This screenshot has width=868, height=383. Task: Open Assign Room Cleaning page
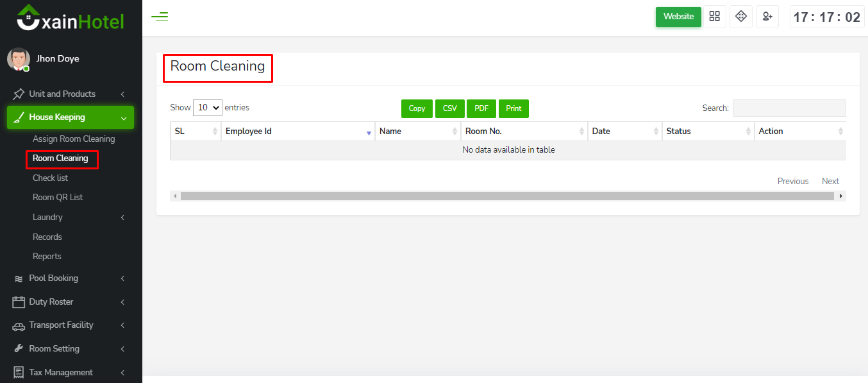click(x=74, y=139)
